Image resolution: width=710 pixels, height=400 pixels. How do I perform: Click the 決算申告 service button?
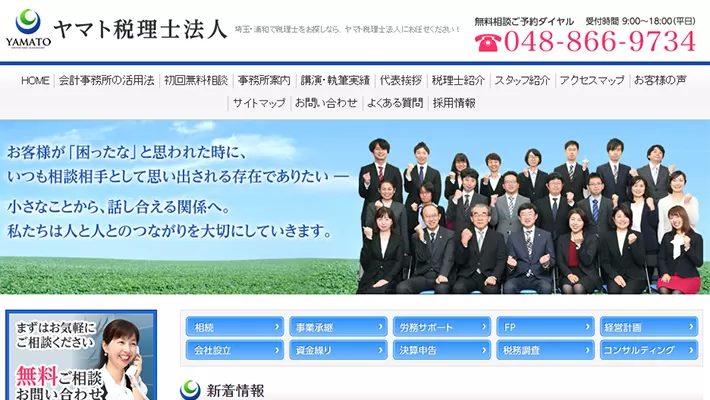pyautogui.click(x=441, y=351)
